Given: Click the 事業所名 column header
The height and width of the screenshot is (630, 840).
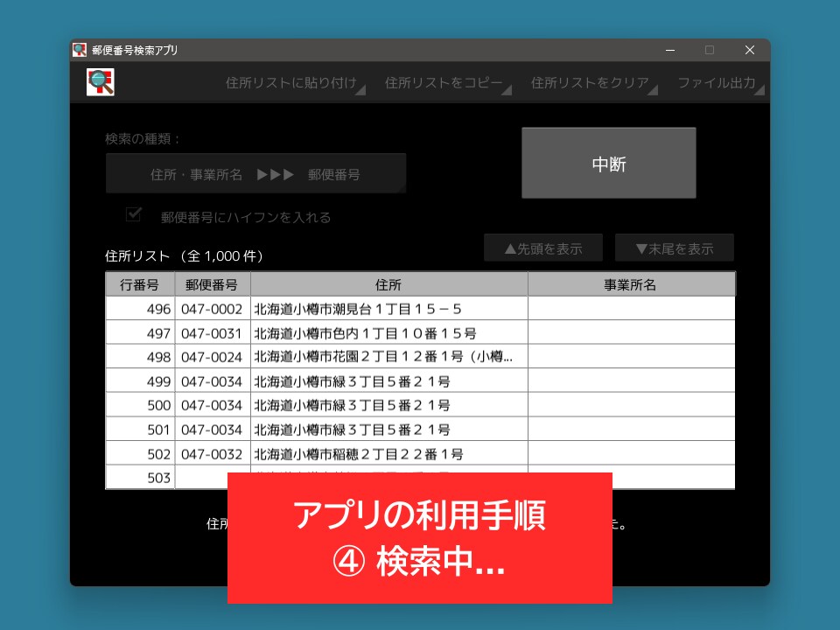Looking at the screenshot, I should click(x=632, y=284).
